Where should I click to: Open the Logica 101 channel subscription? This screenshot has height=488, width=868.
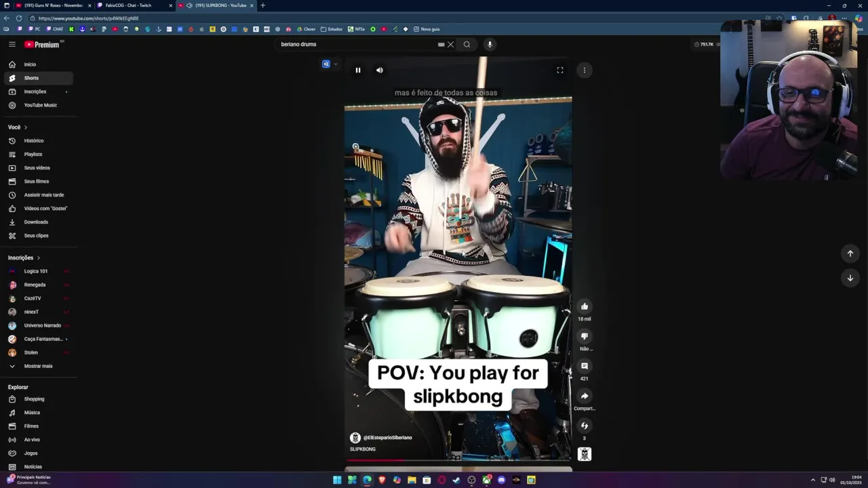click(x=38, y=271)
